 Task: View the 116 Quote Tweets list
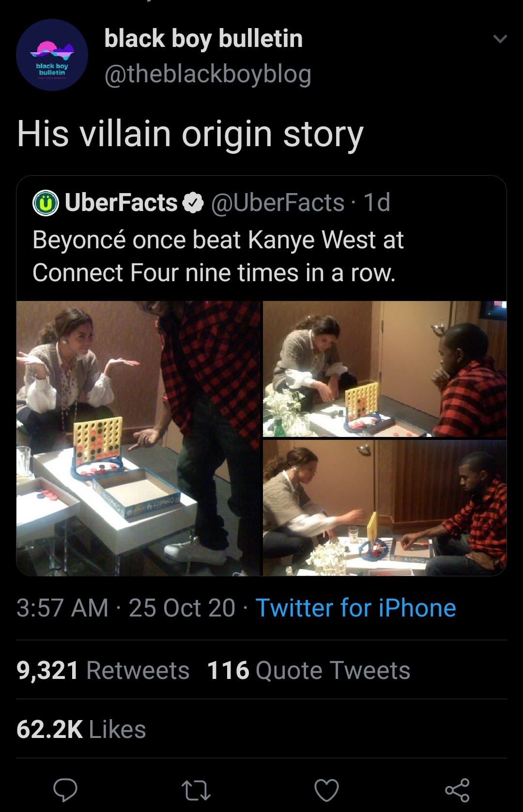[x=308, y=670]
